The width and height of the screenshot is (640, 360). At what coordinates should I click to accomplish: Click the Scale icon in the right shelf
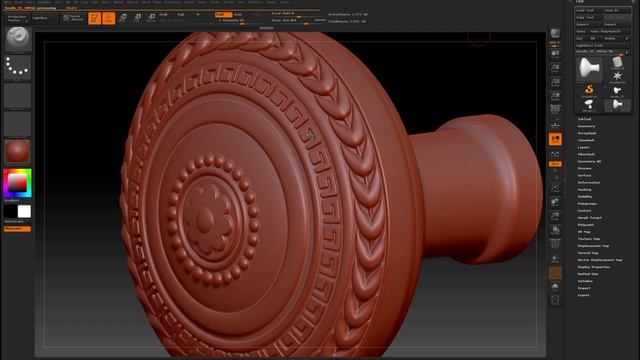555,216
